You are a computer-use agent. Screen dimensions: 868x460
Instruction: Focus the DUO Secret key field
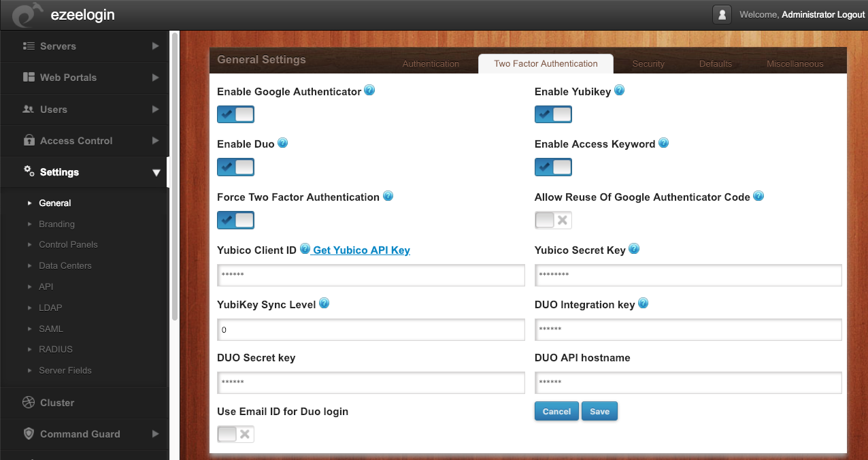point(371,382)
